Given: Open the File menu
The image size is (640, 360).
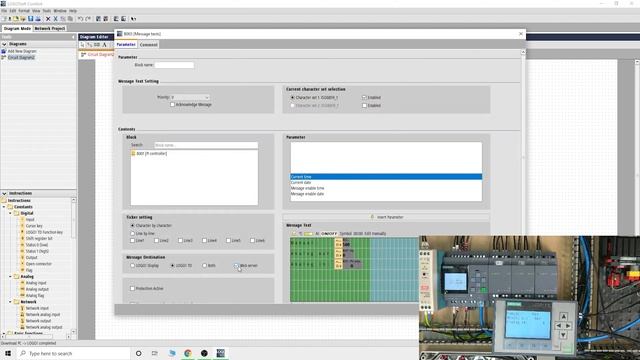Looking at the screenshot, I should pyautogui.click(x=4, y=11).
